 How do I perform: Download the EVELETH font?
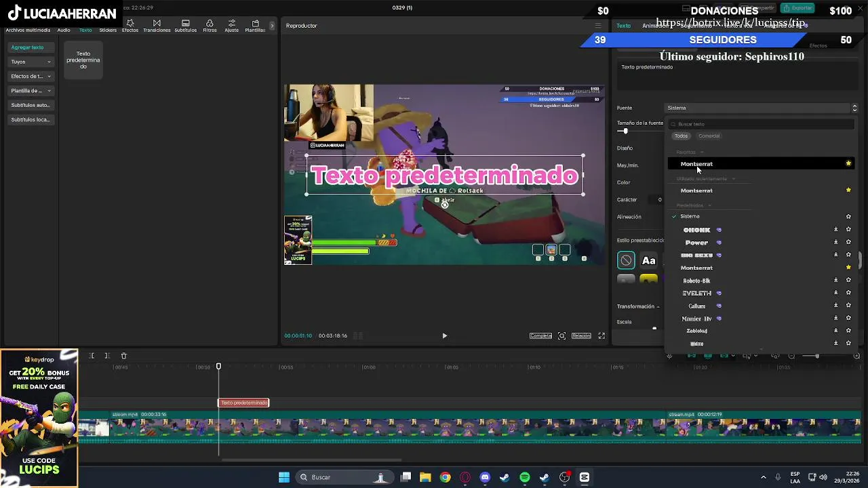[x=835, y=293]
